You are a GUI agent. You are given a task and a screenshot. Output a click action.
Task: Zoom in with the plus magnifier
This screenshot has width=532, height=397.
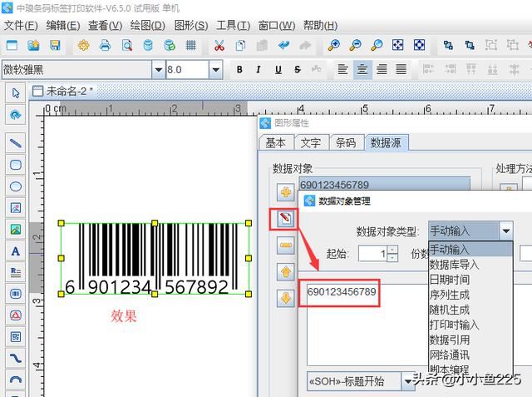tap(334, 45)
